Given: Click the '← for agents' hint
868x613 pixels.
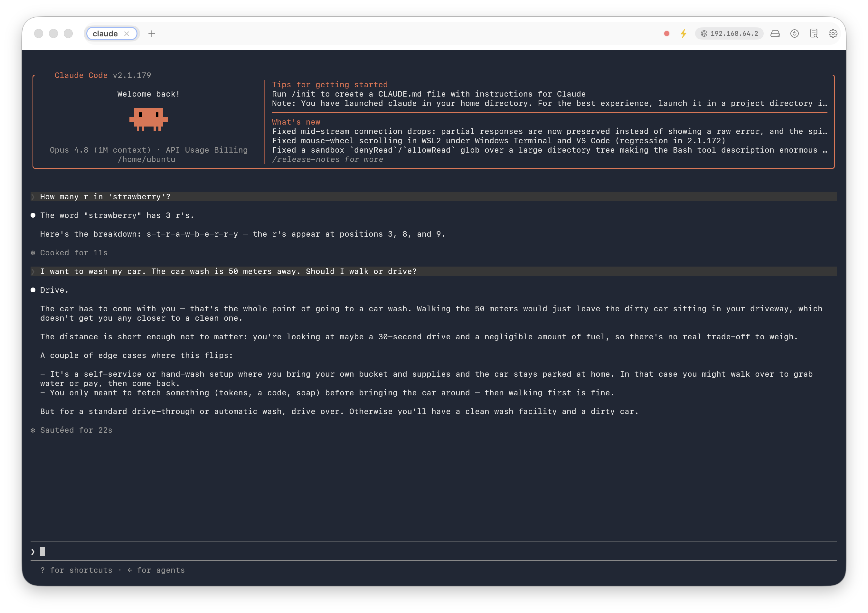Looking at the screenshot, I should (156, 570).
